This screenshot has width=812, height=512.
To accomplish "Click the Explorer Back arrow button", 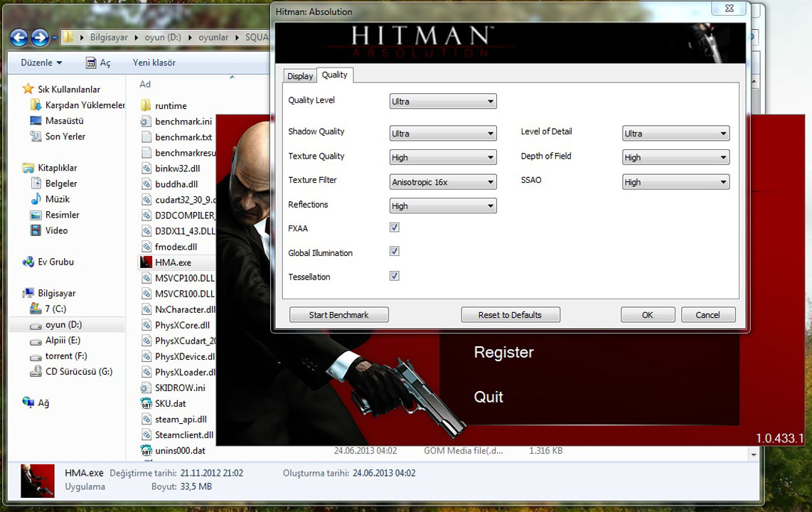I will tap(19, 37).
